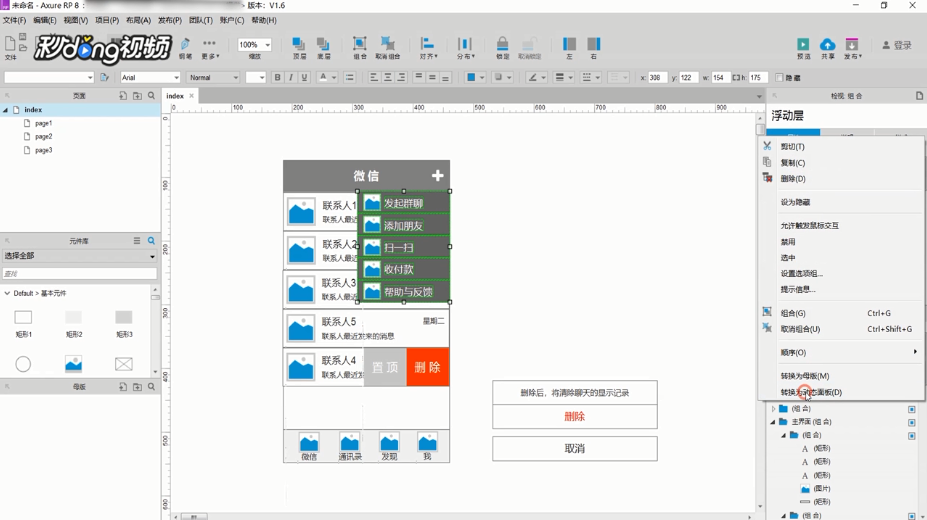The image size is (927, 520).
Task: Click the x position field
Action: tap(657, 77)
